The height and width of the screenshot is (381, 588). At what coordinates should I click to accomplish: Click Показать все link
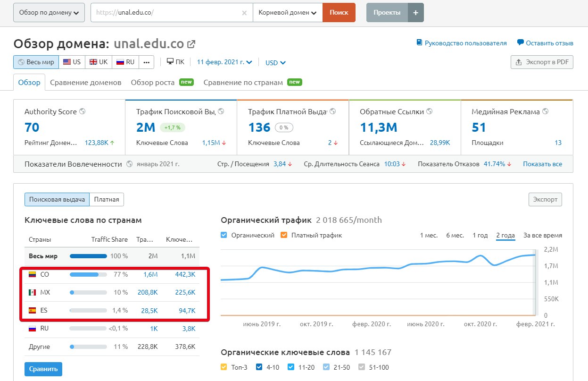click(x=542, y=164)
